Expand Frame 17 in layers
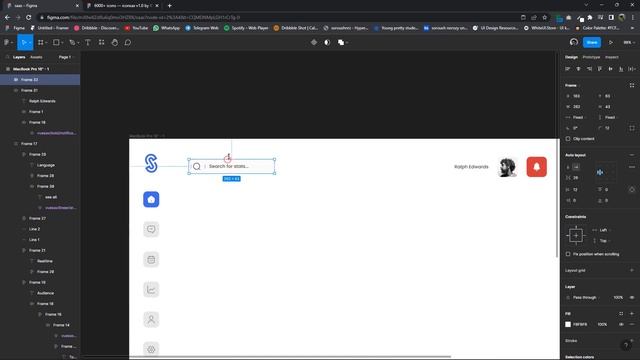640x360 pixels. 16,144
